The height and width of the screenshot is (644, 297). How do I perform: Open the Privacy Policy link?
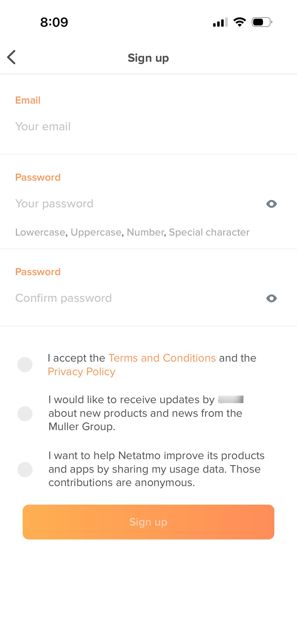[x=81, y=371]
